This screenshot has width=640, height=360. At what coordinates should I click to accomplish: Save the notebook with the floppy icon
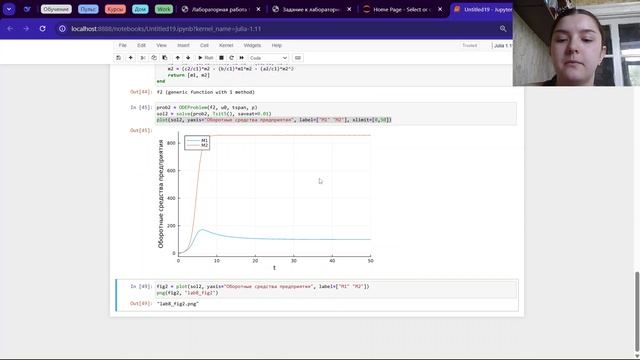click(118, 58)
